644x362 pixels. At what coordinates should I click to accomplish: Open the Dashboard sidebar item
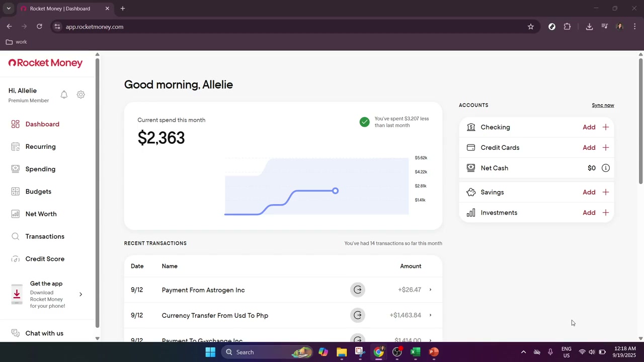(x=42, y=124)
